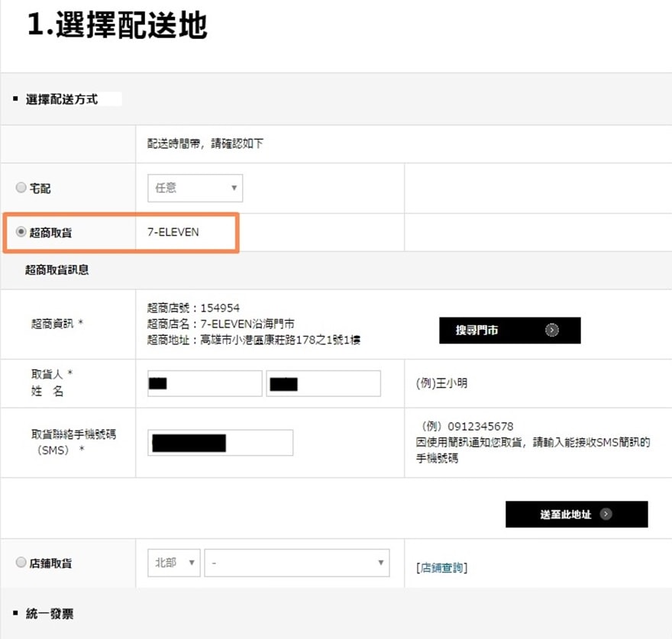Click the 選擇配送方式 section header
The height and width of the screenshot is (639, 672).
[61, 99]
